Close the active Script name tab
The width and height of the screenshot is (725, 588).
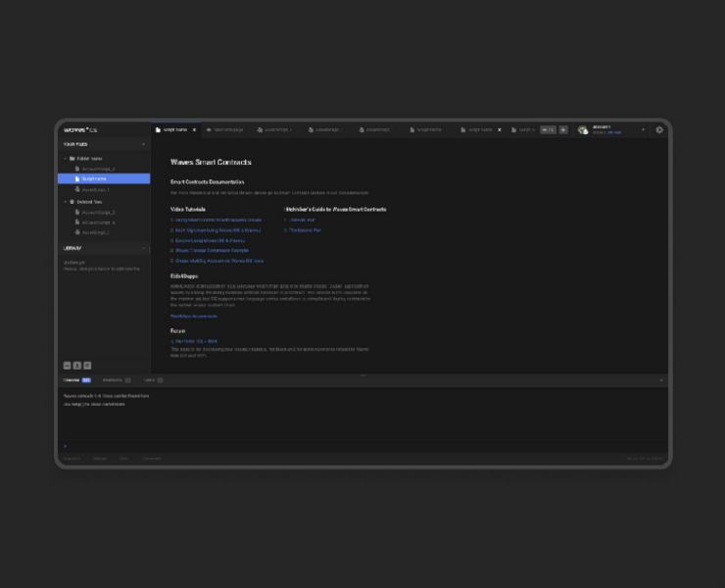[194, 129]
